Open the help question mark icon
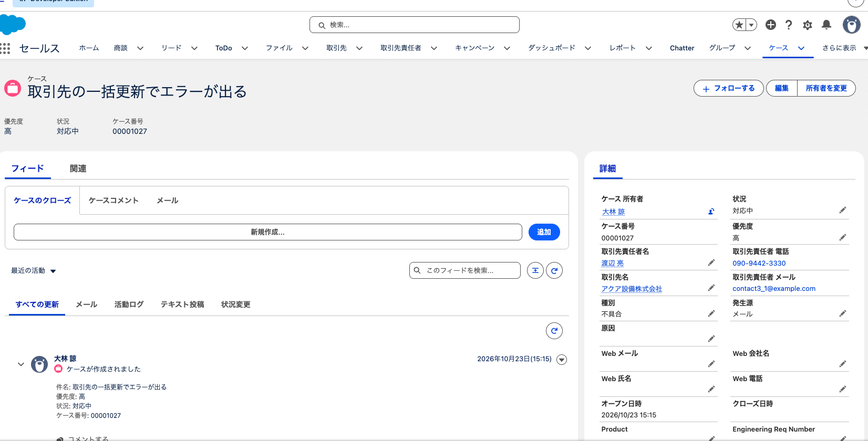This screenshot has height=441, width=868. tap(789, 25)
